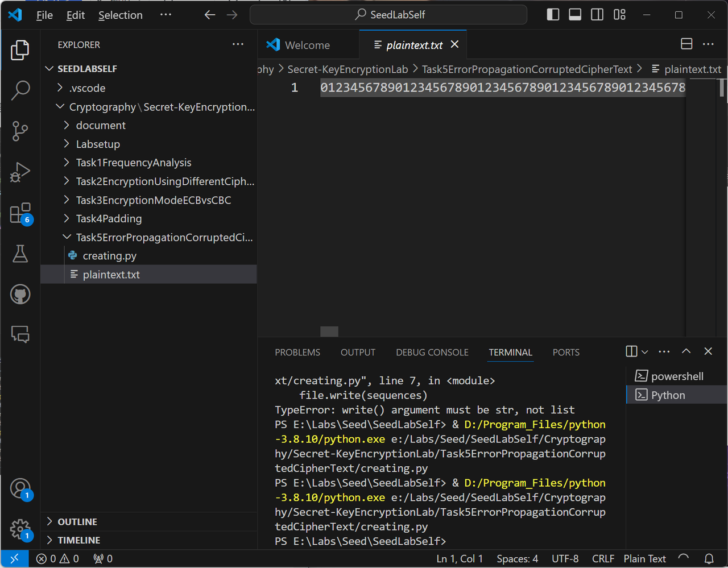Open the Selection menu
Screen dimensions: 728x568
[121, 15]
